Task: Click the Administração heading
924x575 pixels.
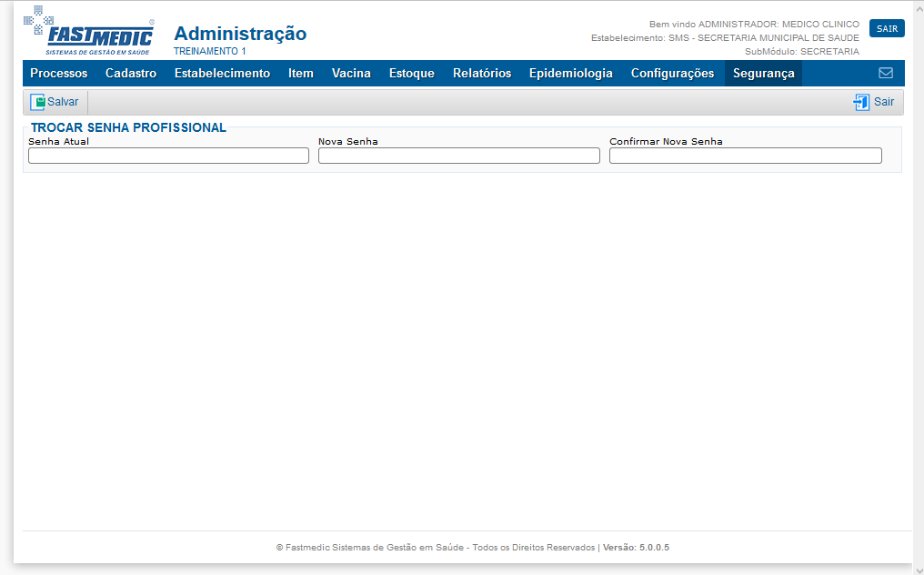Action: 240,34
